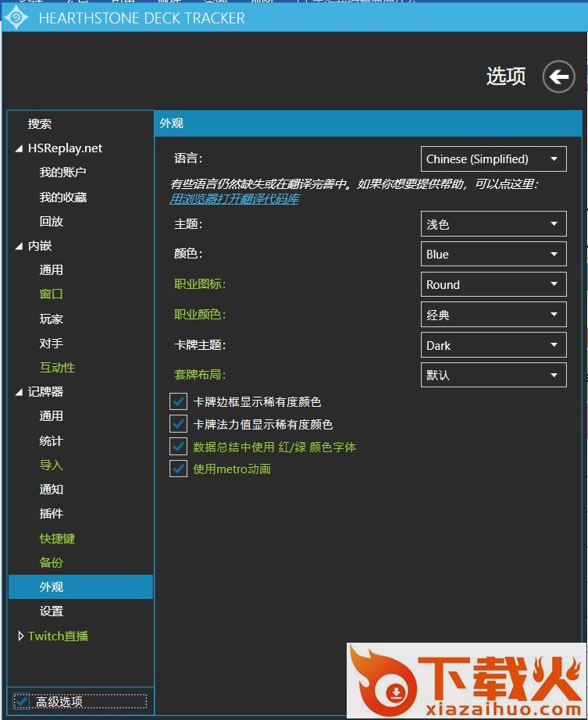
Task: Open the 统计 settings page
Action: click(51, 440)
